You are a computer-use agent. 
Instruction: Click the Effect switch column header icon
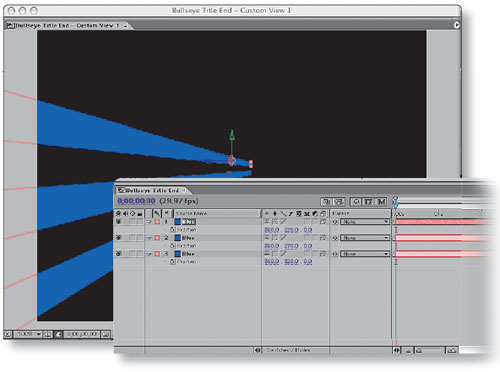pyautogui.click(x=291, y=213)
